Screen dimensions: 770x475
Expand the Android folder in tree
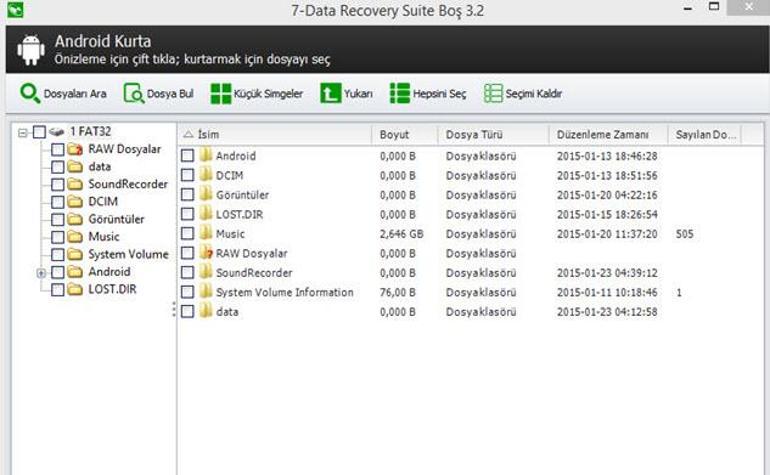tap(41, 272)
